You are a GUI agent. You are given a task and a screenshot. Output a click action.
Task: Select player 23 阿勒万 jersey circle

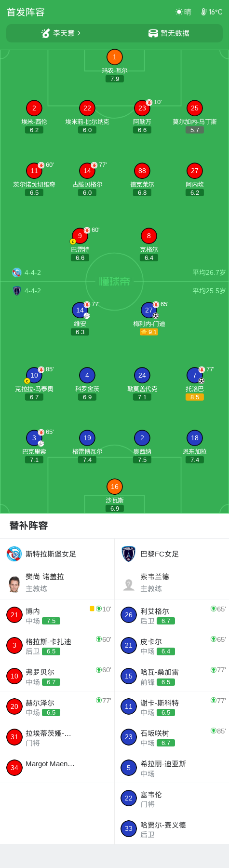(x=142, y=108)
